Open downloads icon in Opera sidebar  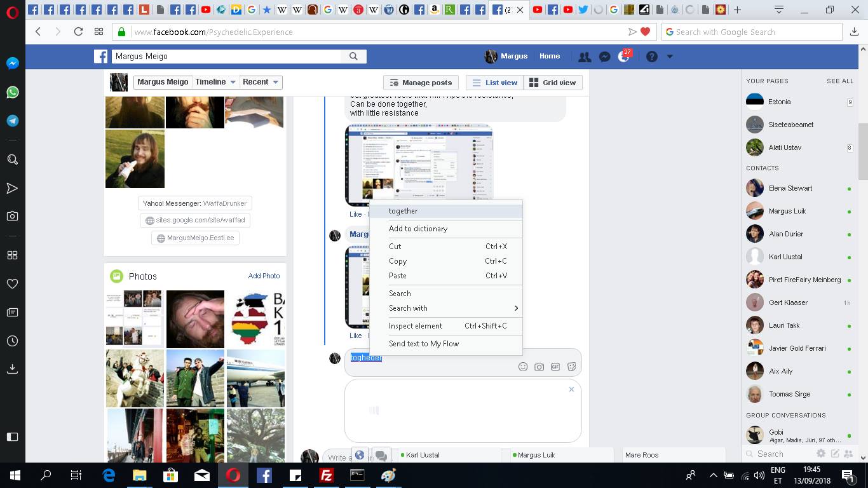[12, 369]
